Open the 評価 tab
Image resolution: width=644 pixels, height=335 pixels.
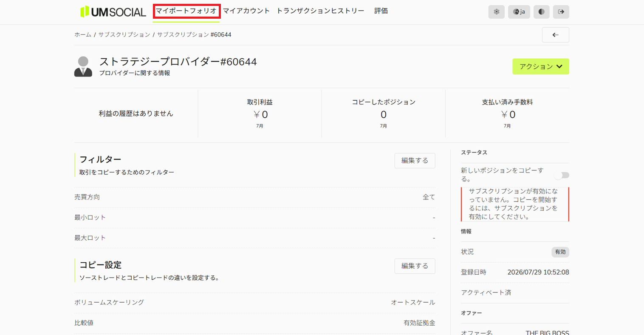381,11
